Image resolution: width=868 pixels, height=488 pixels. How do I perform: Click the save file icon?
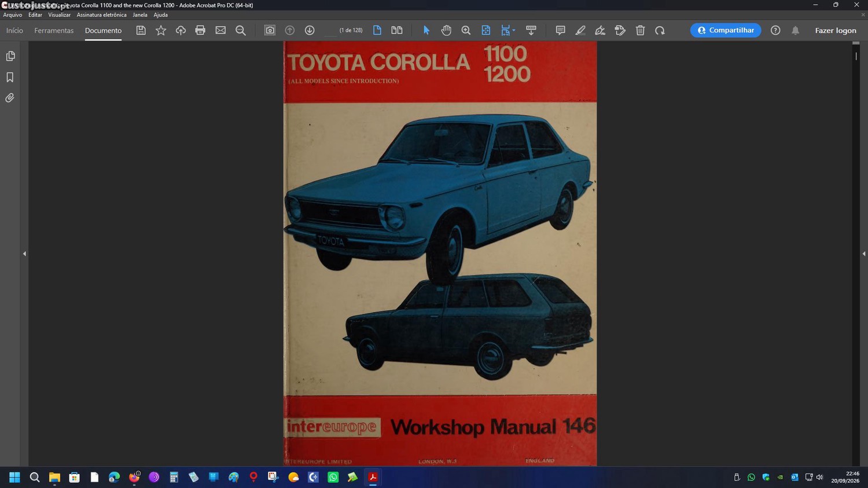(x=141, y=30)
